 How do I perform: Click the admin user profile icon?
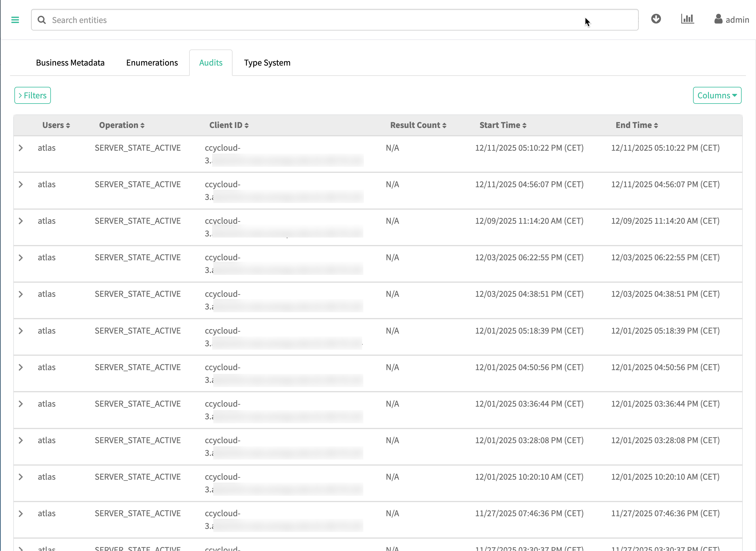click(718, 19)
